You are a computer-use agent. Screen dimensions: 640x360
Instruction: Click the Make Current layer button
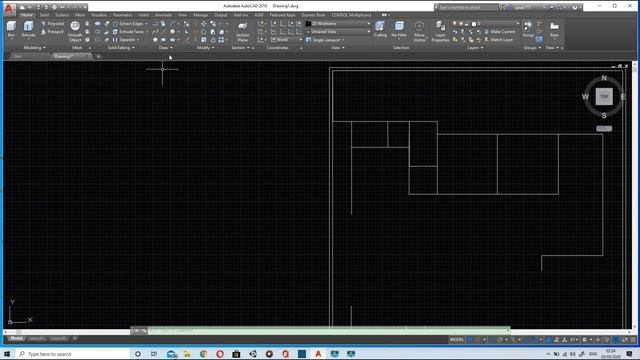pos(500,32)
